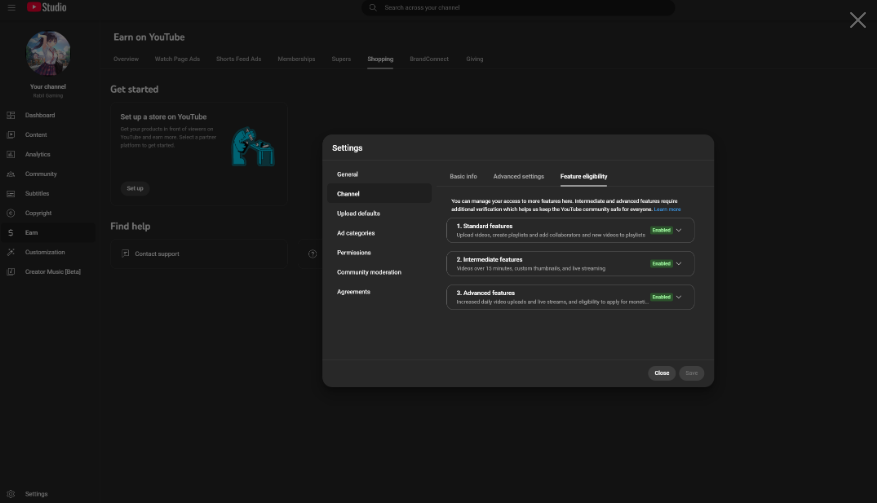Screen dimensions: 877x503
Task: Switch to the Basic info tab
Action: (463, 176)
